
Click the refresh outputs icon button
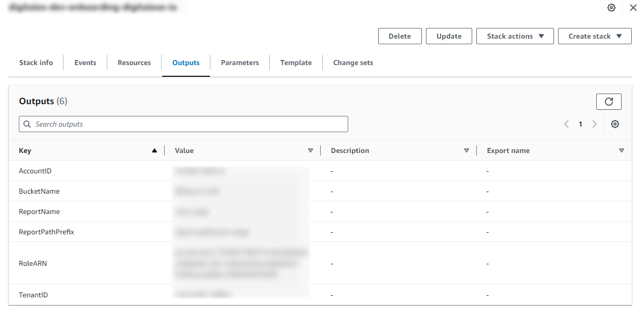click(x=608, y=102)
